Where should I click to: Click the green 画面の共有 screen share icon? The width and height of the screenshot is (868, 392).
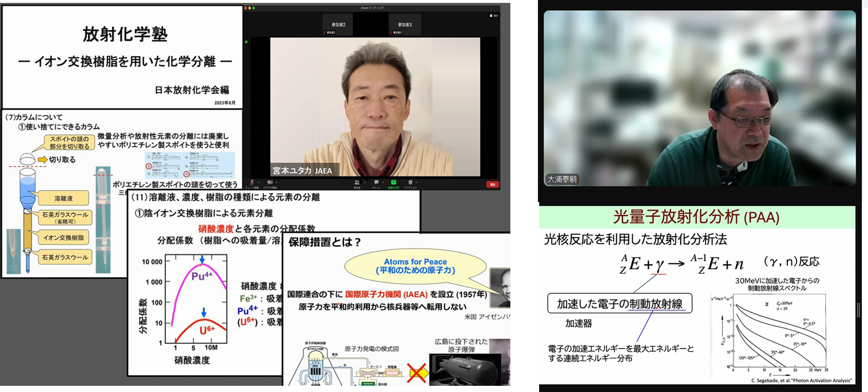pos(393,182)
